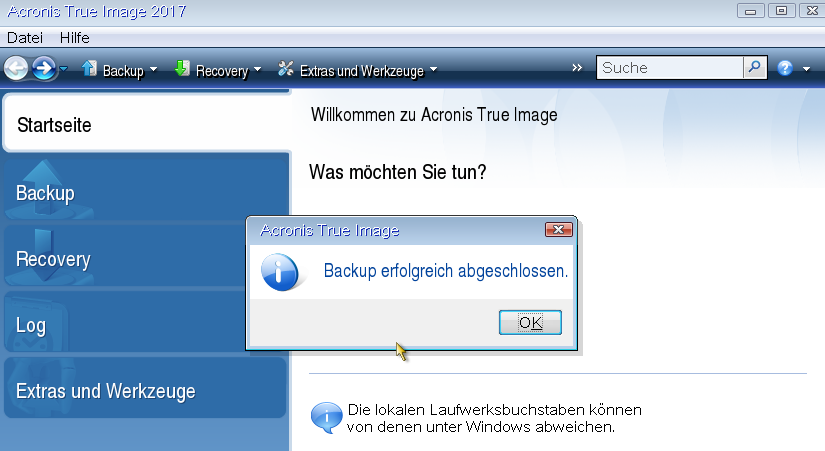Open the help dropdown arrow
This screenshot has width=825, height=451.
click(806, 70)
